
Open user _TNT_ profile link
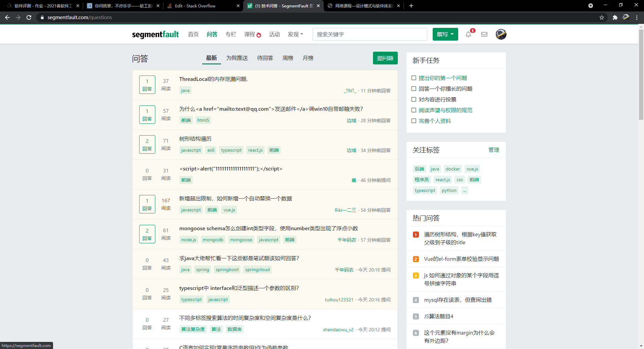pos(350,91)
